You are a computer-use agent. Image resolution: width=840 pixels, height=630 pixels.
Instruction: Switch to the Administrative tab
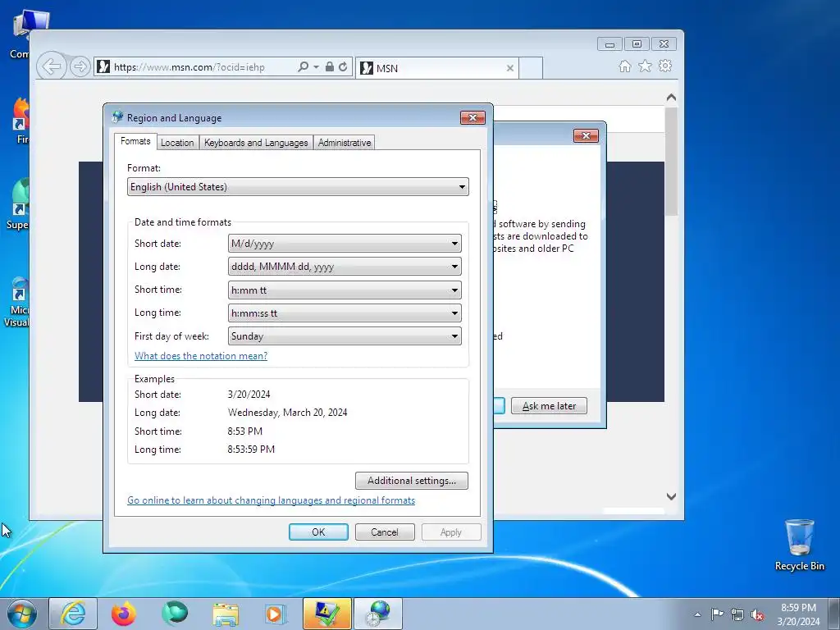(345, 143)
